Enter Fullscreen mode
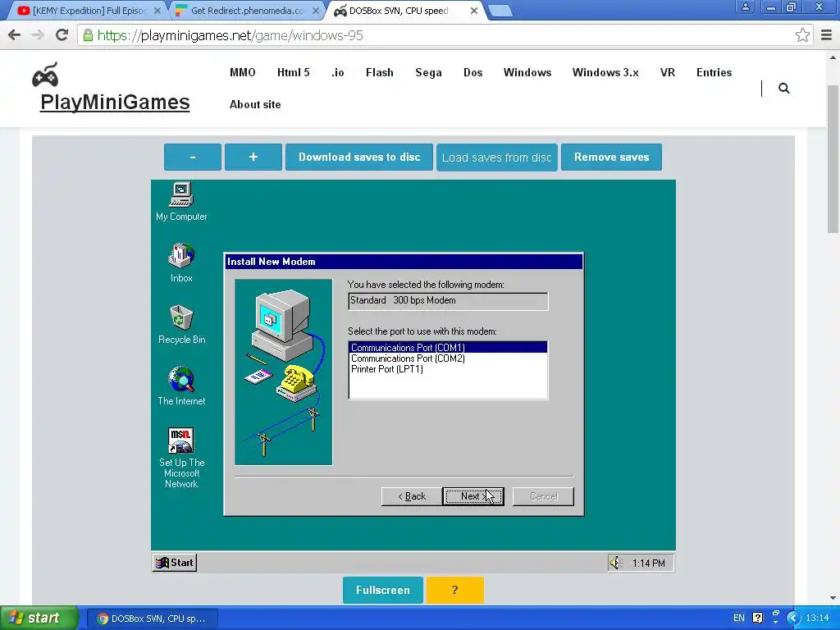 pos(382,590)
